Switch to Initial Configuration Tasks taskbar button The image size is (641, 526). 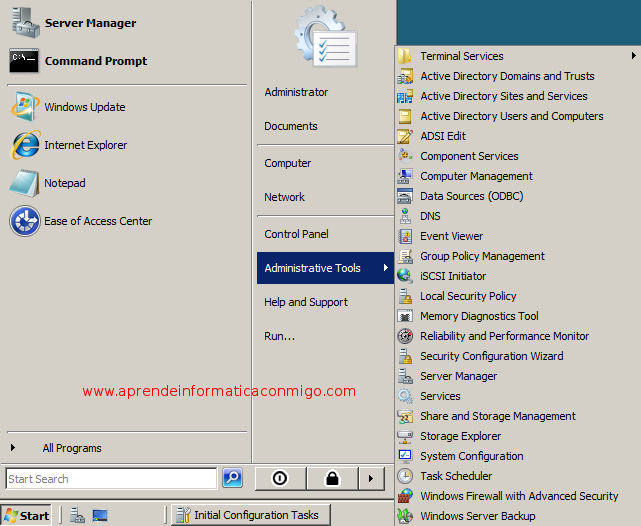tap(250, 515)
